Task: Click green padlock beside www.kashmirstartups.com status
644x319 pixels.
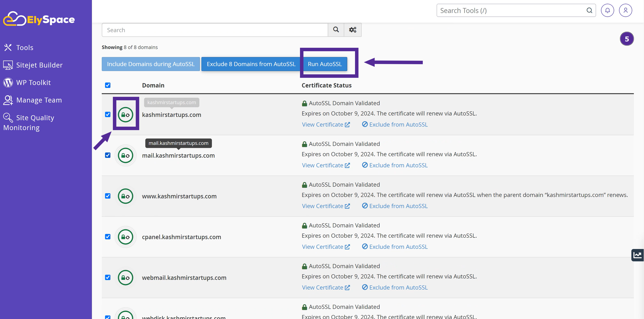Action: point(304,185)
